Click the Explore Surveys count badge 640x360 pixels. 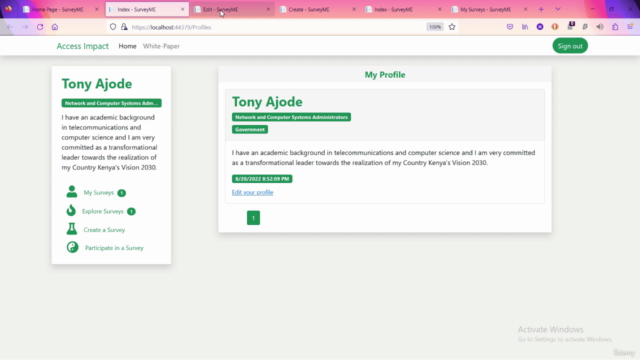click(x=131, y=211)
